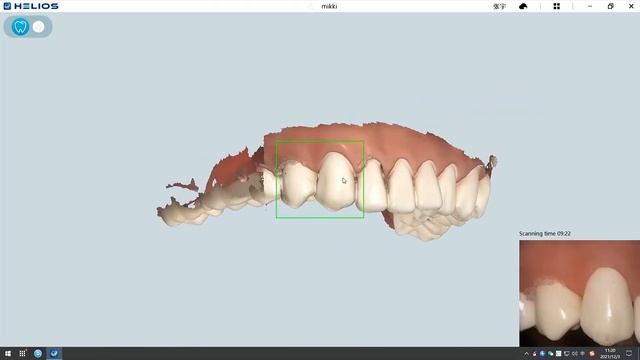Click the speaker volume tray icon
The width and height of the screenshot is (640, 360).
(x=575, y=353)
